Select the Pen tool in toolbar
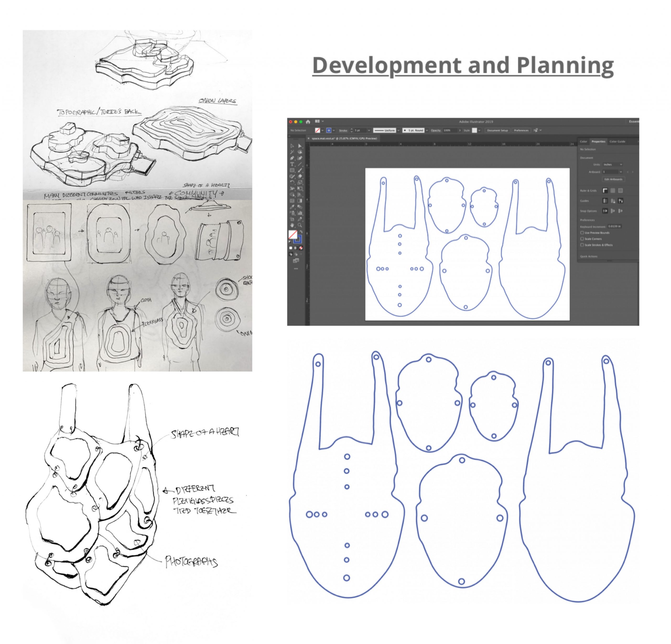The width and height of the screenshot is (671, 644). tap(292, 158)
